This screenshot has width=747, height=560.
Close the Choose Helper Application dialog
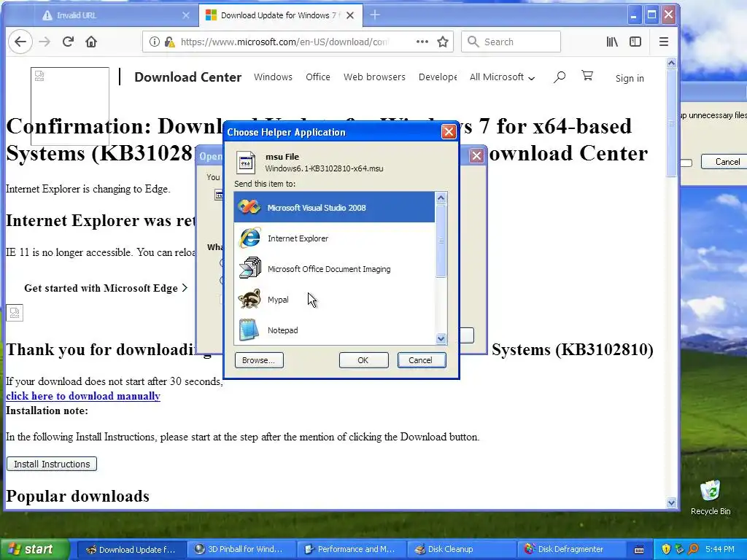(x=449, y=132)
